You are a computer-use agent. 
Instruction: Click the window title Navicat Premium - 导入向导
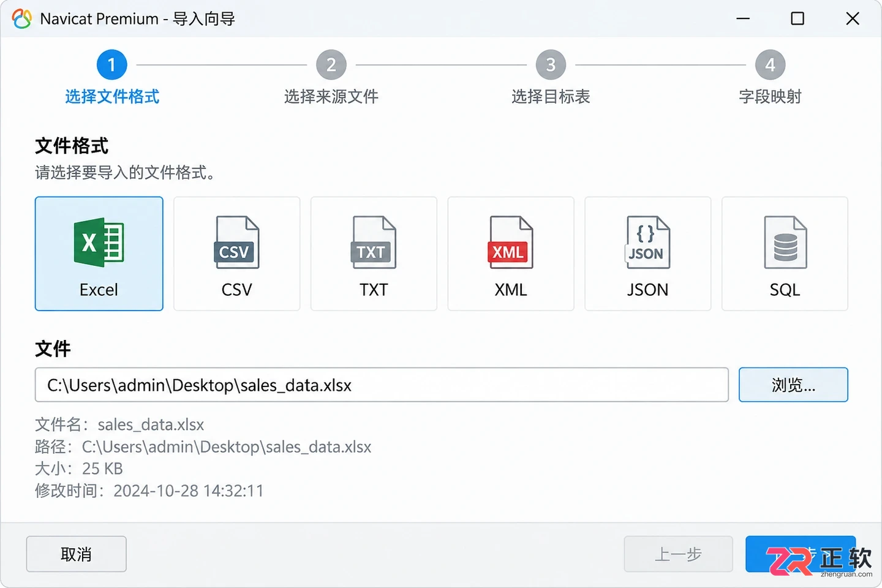[138, 19]
